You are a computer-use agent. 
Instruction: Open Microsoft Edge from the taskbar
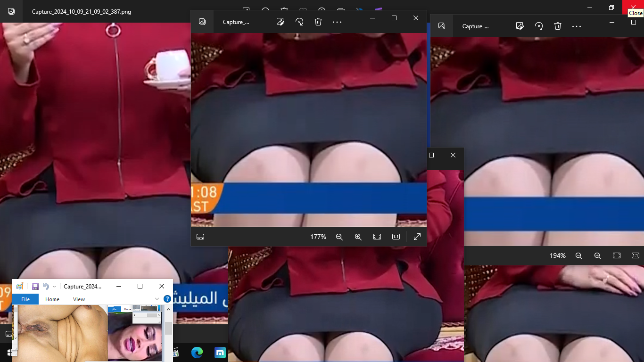[x=197, y=353]
